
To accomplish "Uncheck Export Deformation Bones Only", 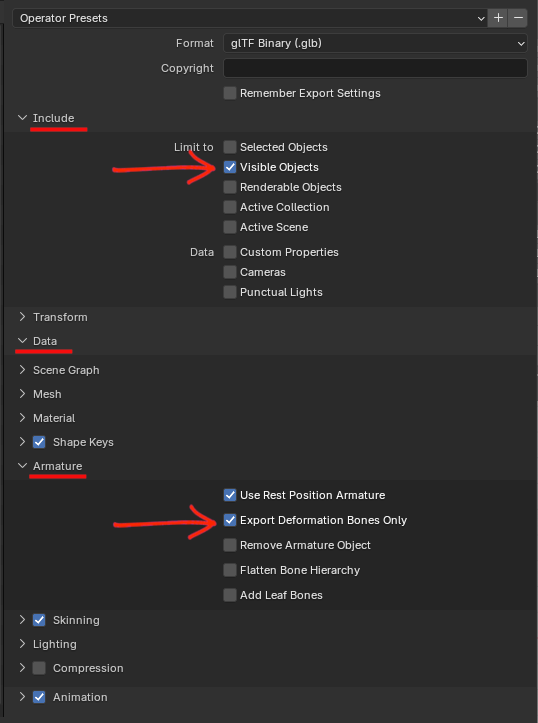I will point(230,520).
